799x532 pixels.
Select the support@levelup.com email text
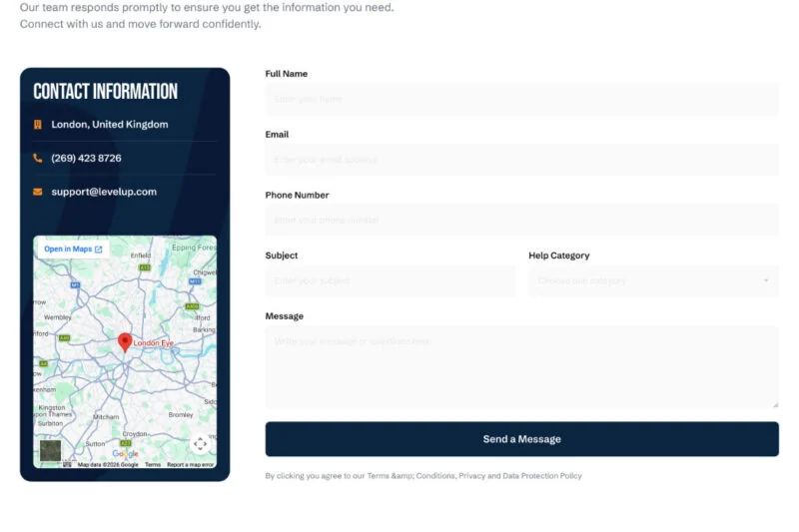[104, 192]
